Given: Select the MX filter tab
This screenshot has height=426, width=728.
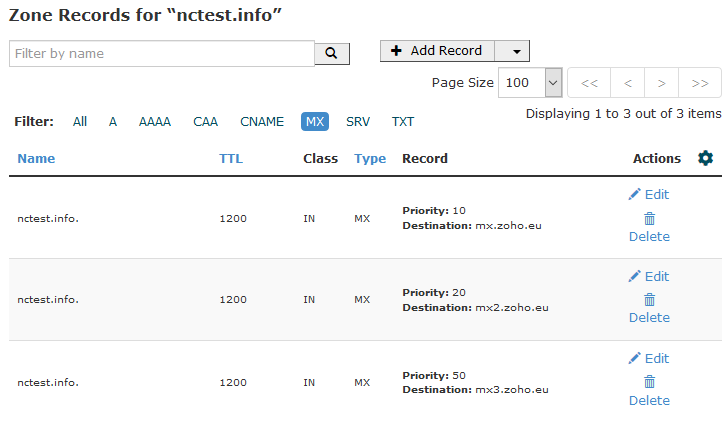Looking at the screenshot, I should [x=315, y=122].
